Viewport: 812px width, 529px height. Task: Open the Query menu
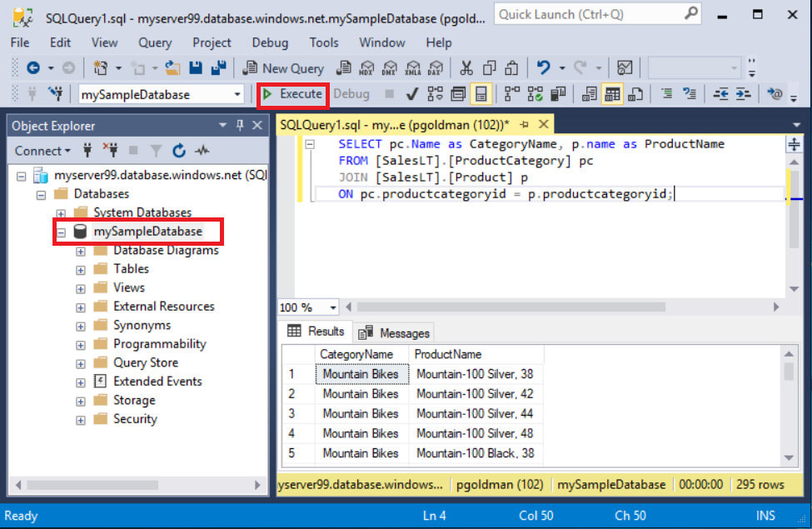click(155, 42)
